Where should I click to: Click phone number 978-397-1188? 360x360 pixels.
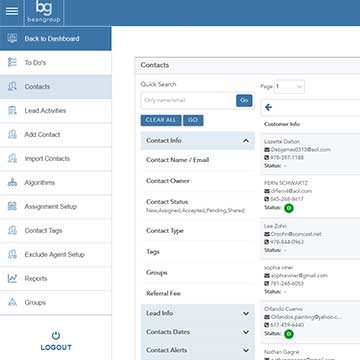(x=287, y=158)
